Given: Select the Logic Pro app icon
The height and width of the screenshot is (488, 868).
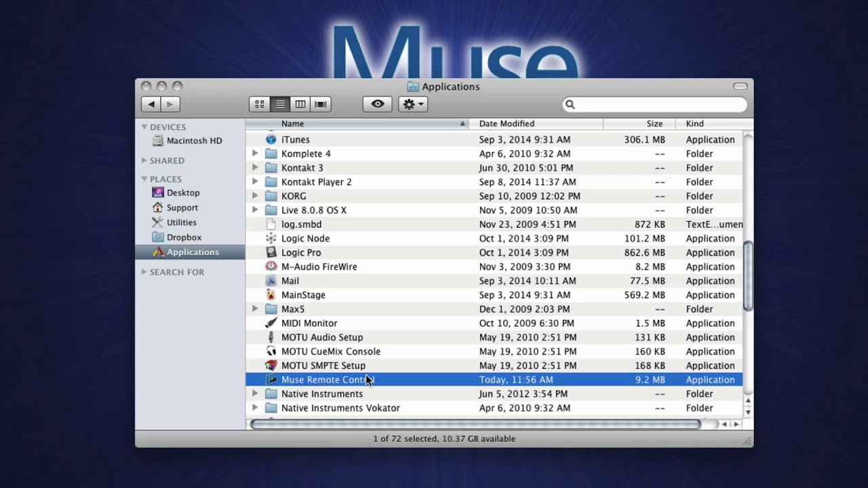Looking at the screenshot, I should tap(271, 253).
